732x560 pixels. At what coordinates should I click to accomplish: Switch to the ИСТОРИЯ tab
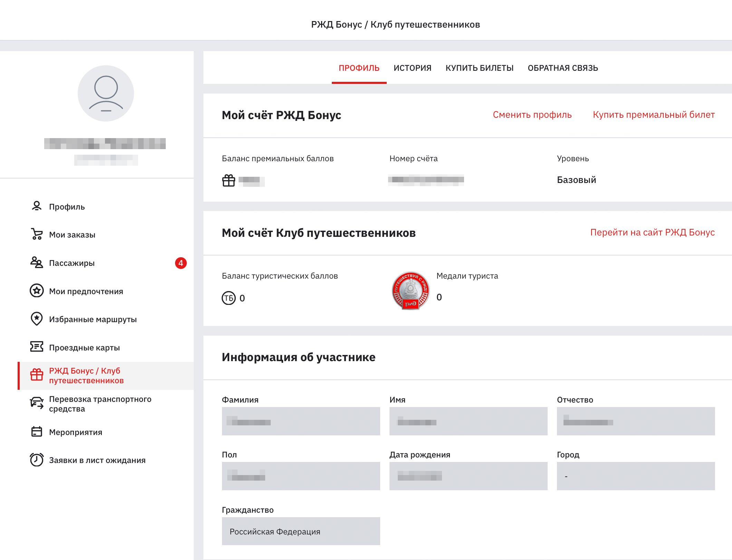pos(413,68)
